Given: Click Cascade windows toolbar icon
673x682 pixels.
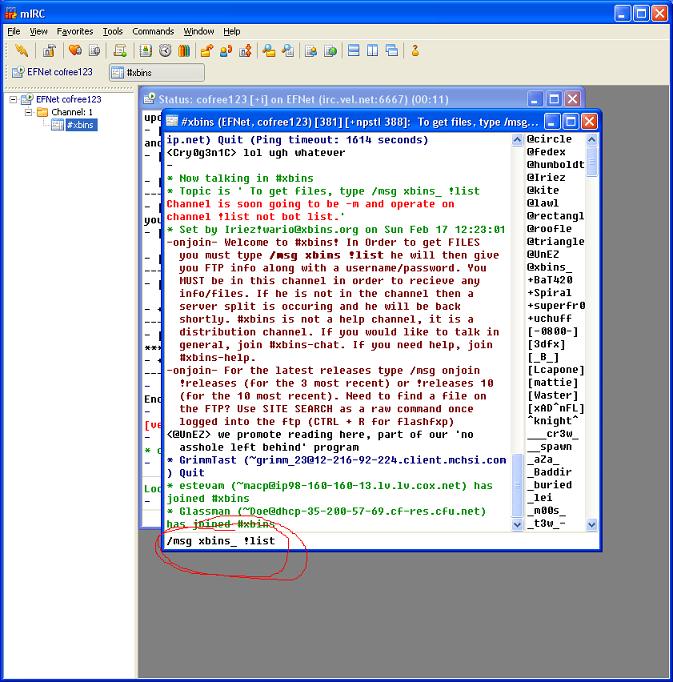Looking at the screenshot, I should [392, 51].
